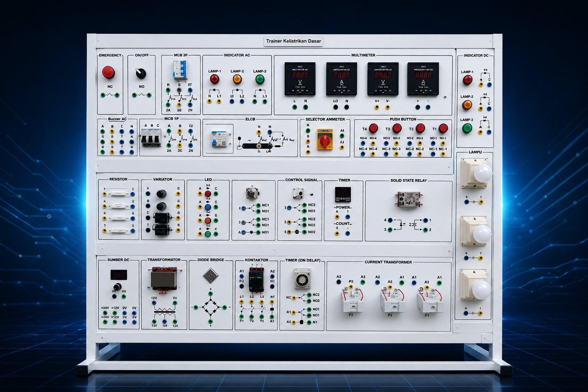Click the diode bridge schematic symbol
The width and height of the screenshot is (588, 392).
tap(211, 307)
